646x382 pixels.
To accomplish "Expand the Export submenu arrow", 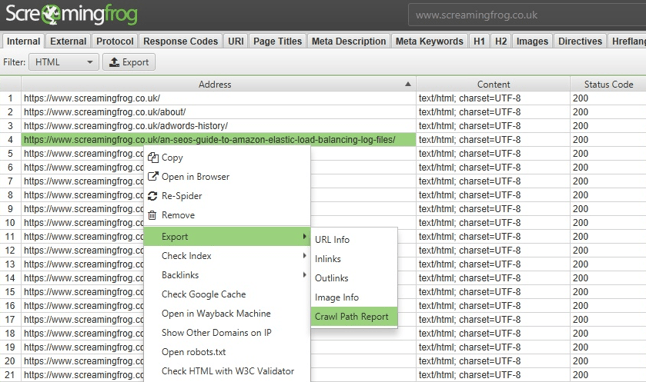I will pos(304,237).
